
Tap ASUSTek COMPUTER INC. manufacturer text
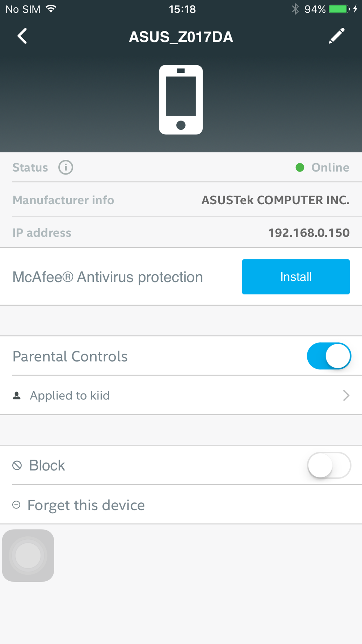pyautogui.click(x=275, y=200)
